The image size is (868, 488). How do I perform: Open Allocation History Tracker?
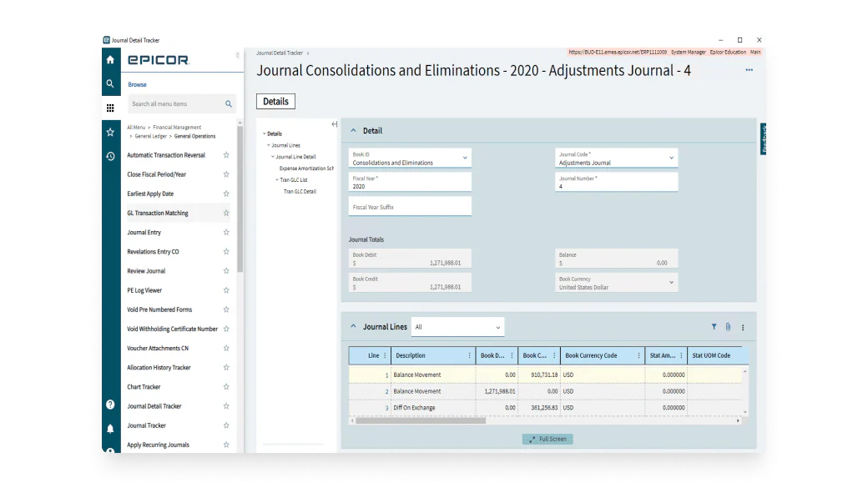[x=159, y=367]
